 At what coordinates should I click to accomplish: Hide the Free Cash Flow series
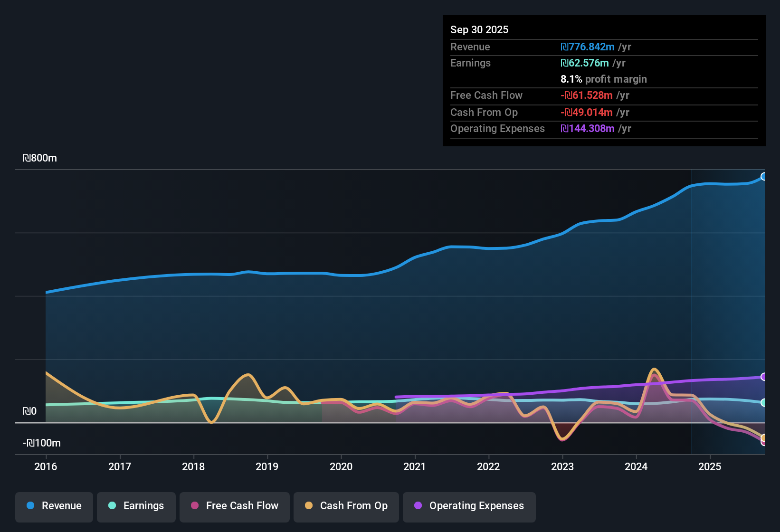[x=235, y=506]
